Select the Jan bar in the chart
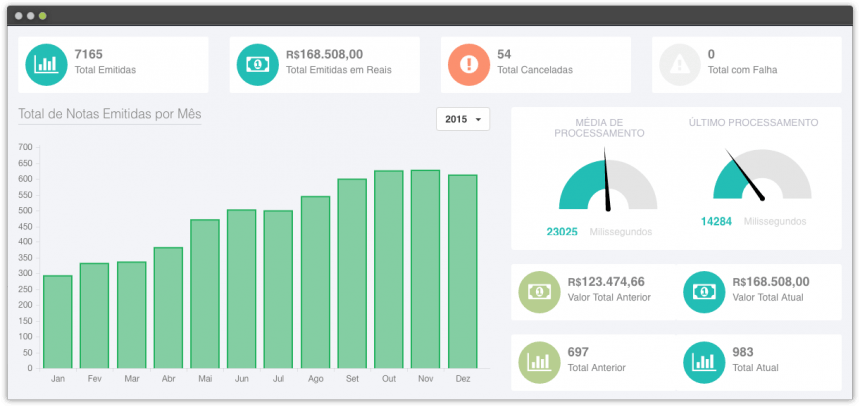860x414 pixels. click(58, 322)
